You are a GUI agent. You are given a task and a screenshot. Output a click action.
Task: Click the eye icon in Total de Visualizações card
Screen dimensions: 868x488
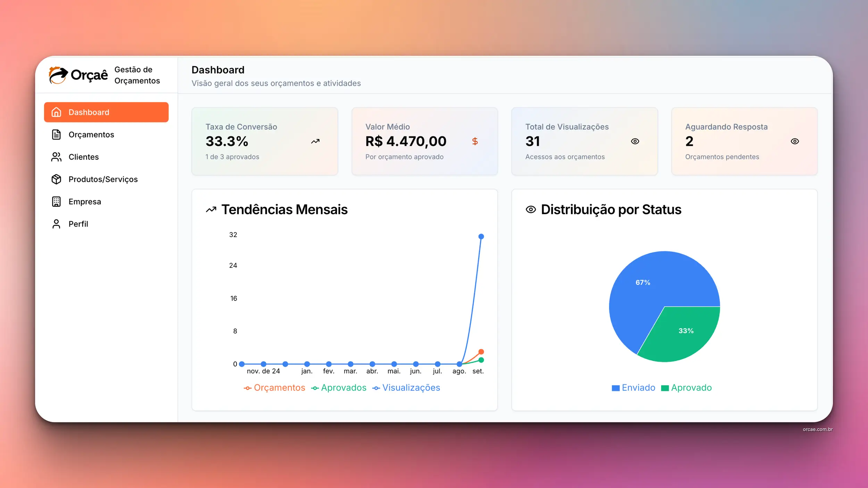pyautogui.click(x=635, y=141)
